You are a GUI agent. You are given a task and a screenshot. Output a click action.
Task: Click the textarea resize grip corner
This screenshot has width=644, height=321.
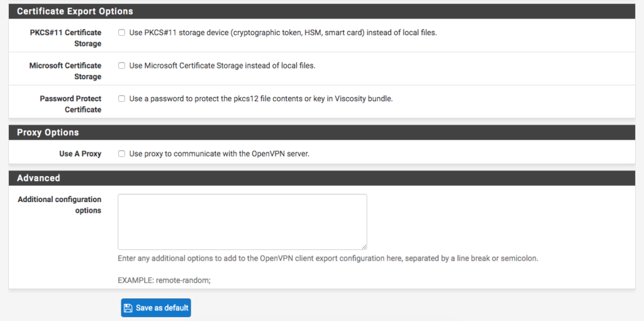(364, 247)
